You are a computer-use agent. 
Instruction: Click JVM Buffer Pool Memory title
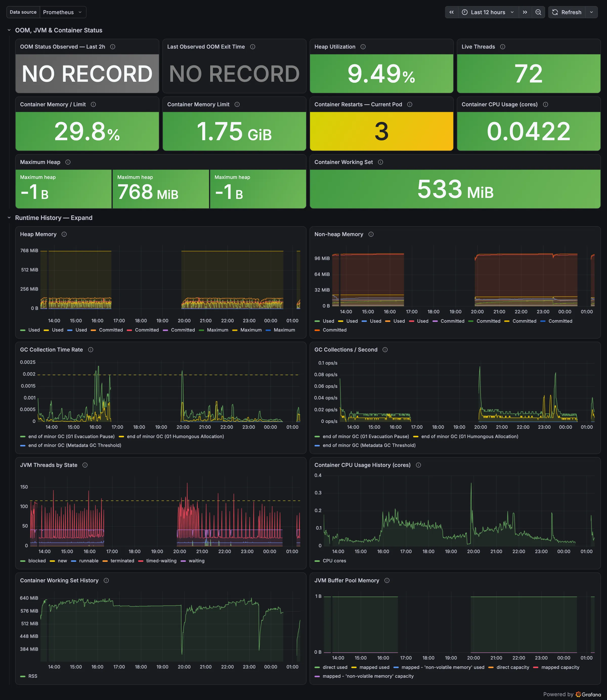pos(347,580)
